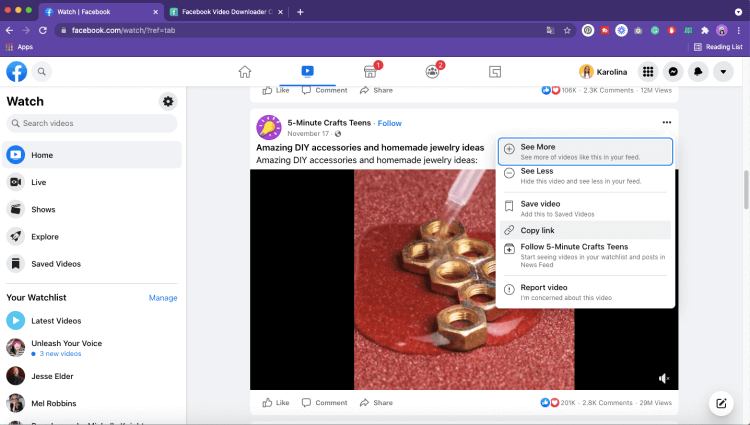Open the Extensions puzzle icon

click(x=705, y=30)
